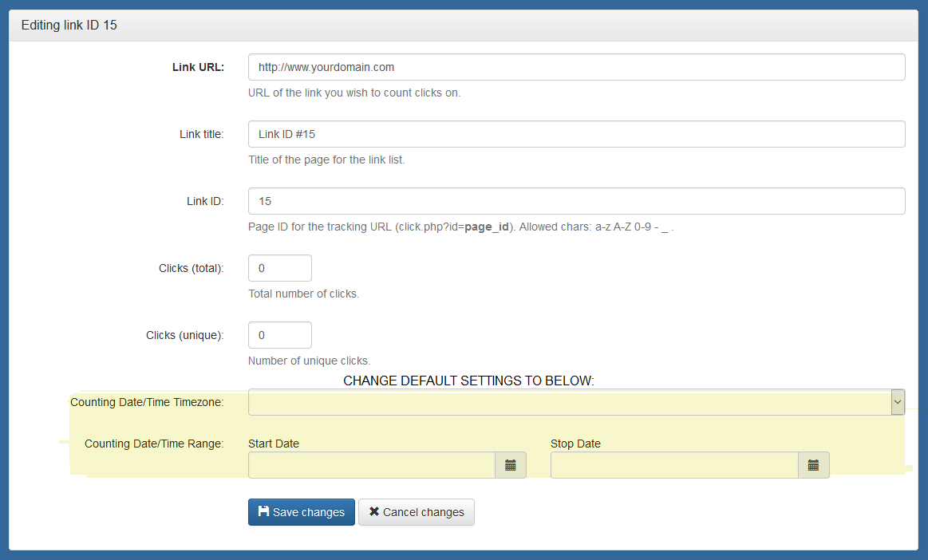Screen dimensions: 928x560
Task: Click inside the empty timezone select box
Action: tap(568, 403)
